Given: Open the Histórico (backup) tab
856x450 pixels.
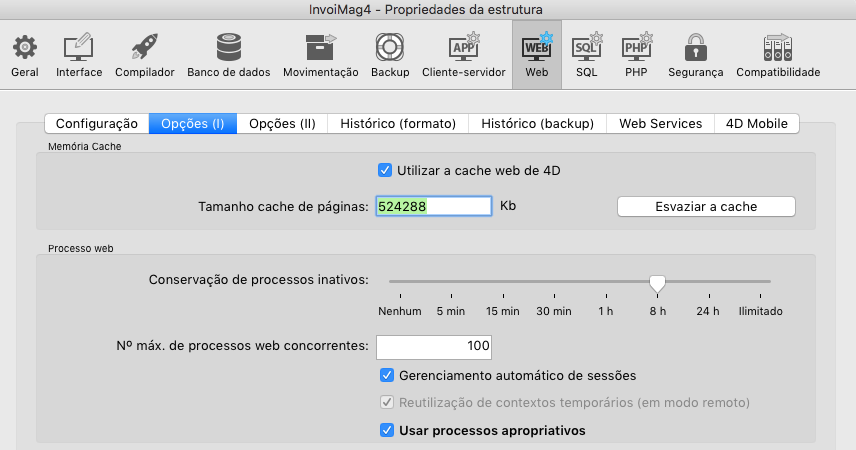Looking at the screenshot, I should 537,124.
